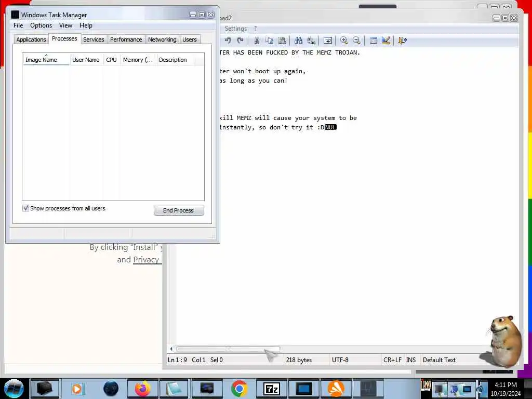
Task: Open the Options menu in Task Manager
Action: point(41,25)
